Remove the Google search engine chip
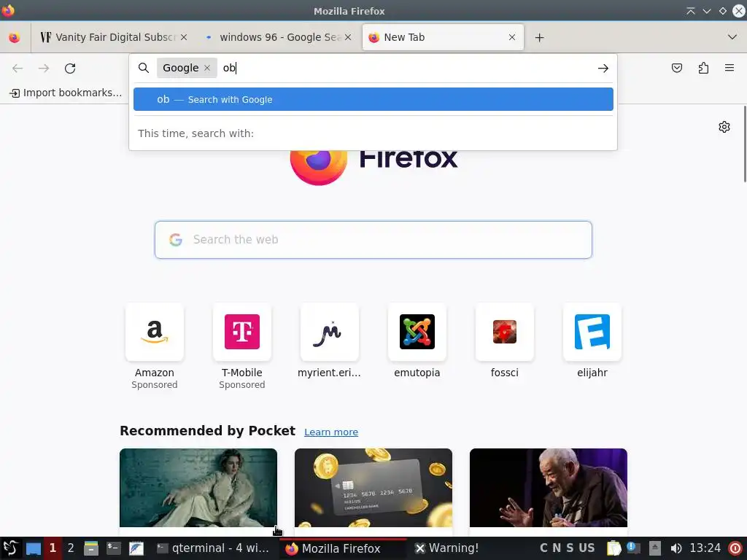The width and height of the screenshot is (747, 560). 207,68
